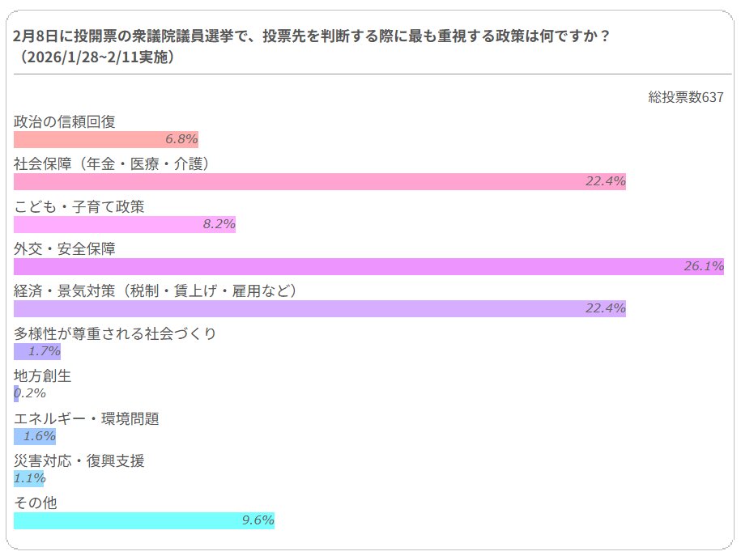Click the 総投票数637 total votes text
Viewport: 741px width, 560px height.
(685, 97)
